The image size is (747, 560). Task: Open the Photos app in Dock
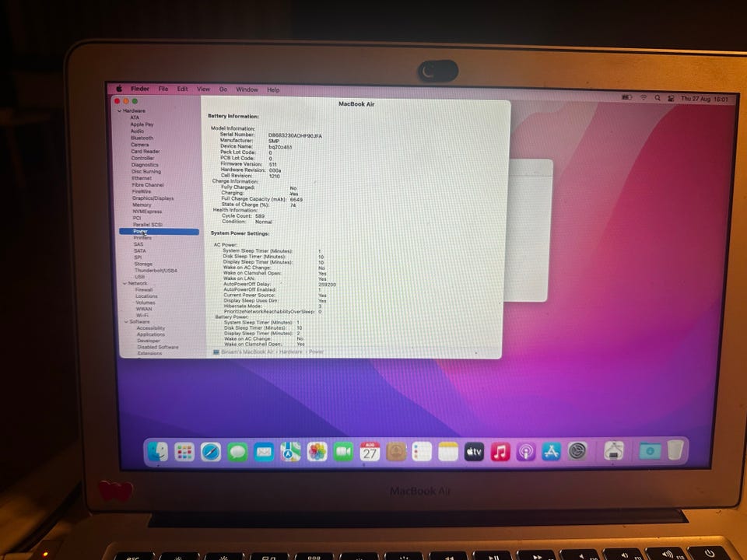click(x=317, y=451)
